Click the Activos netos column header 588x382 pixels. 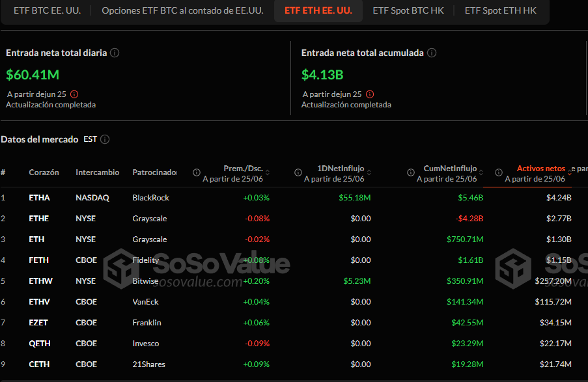pos(540,169)
